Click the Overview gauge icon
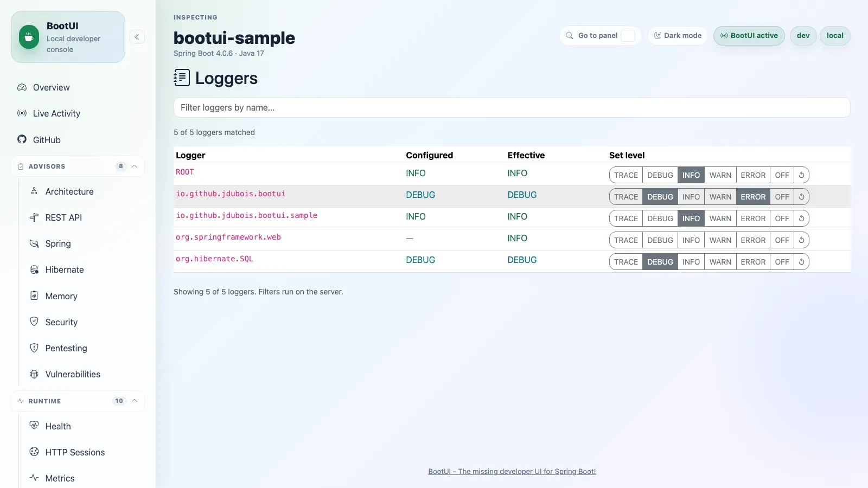The image size is (868, 488). pos(22,87)
